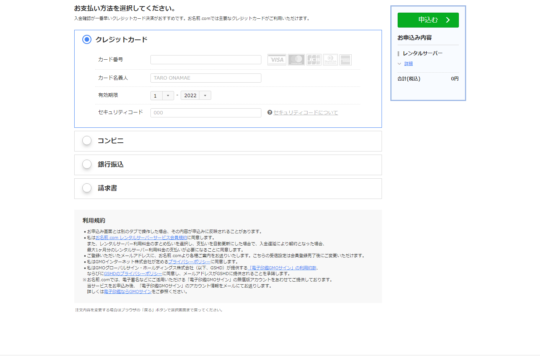Click the Diners Club card logo
Image resolution: width=540 pixels, height=360 pixels.
click(330, 60)
